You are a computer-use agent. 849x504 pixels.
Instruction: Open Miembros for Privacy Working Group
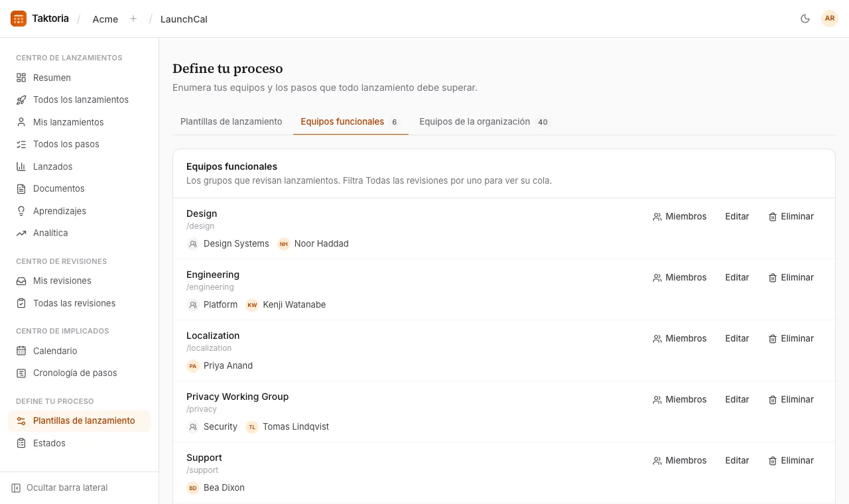pos(679,399)
